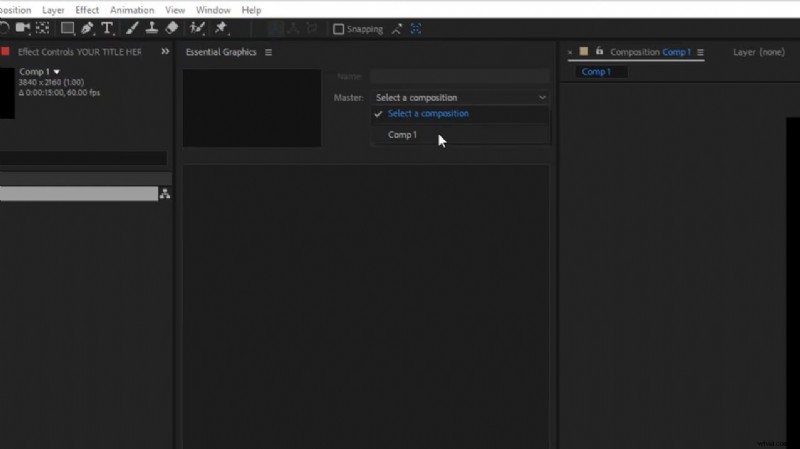The width and height of the screenshot is (800, 449).
Task: Open the Effect menu
Action: click(x=87, y=10)
